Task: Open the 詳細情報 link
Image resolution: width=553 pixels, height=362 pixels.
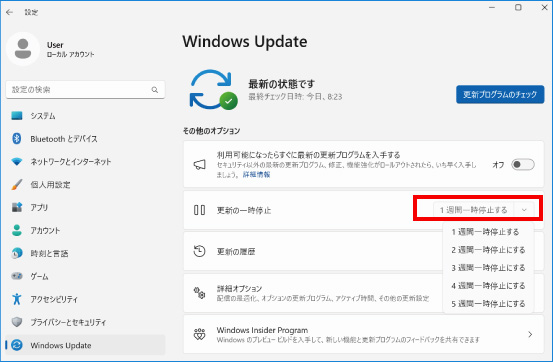Action: tap(256, 174)
